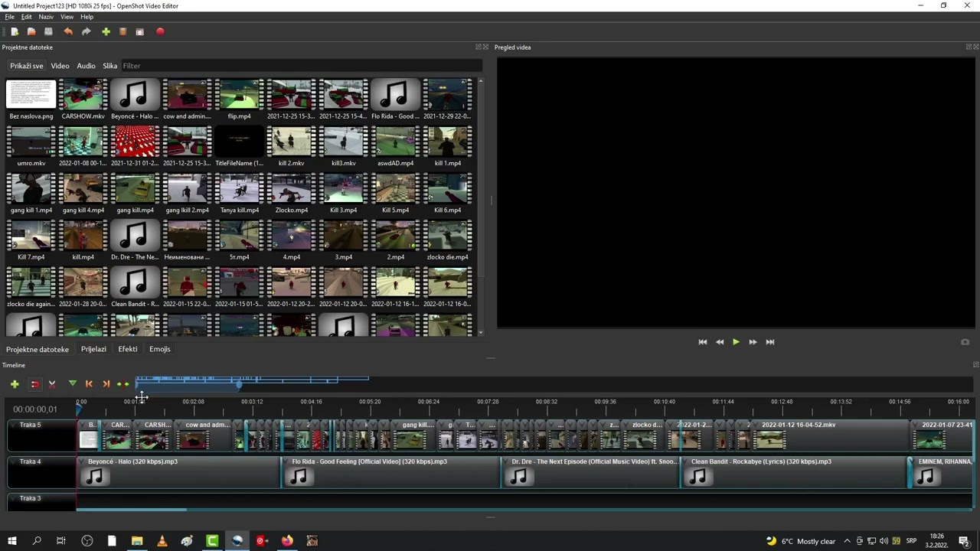
Task: Open the Beyoncé - Halo clip menu arrow
Action: [83, 461]
